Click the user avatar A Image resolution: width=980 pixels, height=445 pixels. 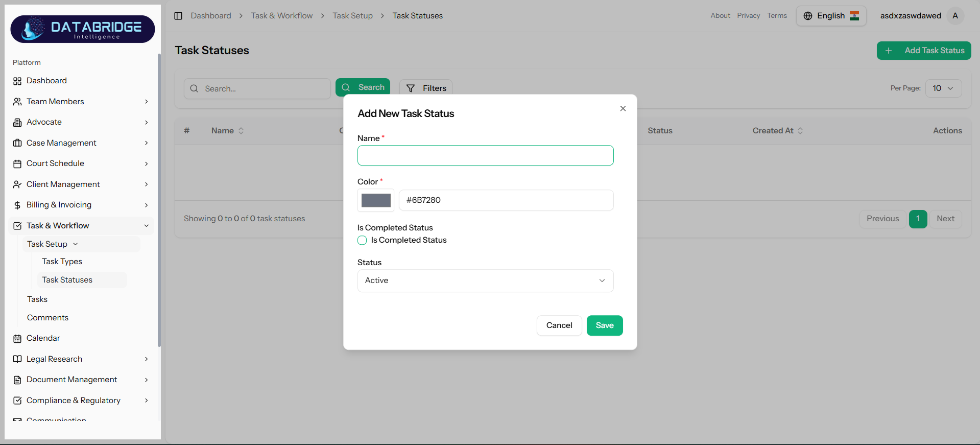955,16
